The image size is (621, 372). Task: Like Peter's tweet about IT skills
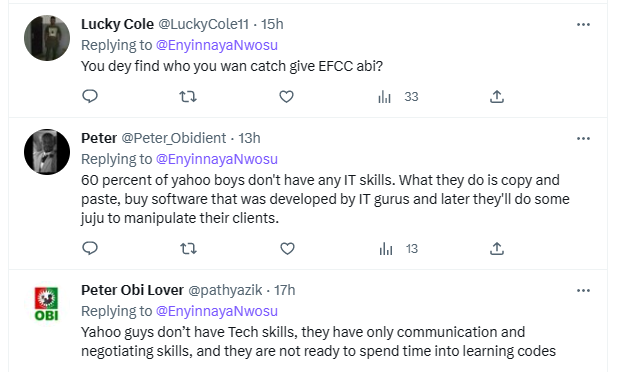pyautogui.click(x=287, y=249)
